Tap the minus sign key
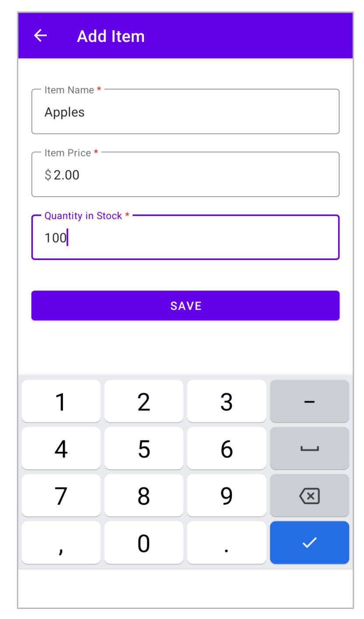364x619 pixels. pyautogui.click(x=309, y=401)
